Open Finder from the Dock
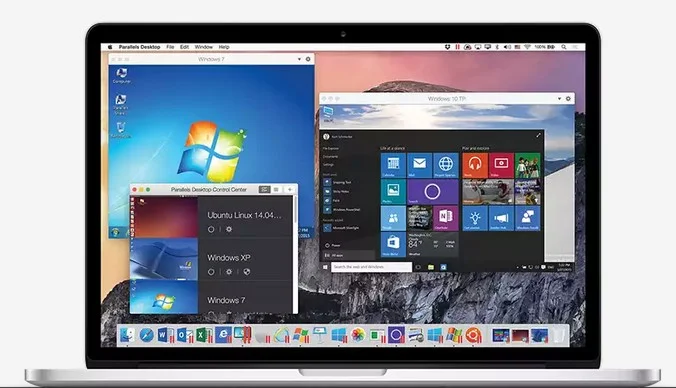Image resolution: width=676 pixels, height=388 pixels. coord(127,335)
